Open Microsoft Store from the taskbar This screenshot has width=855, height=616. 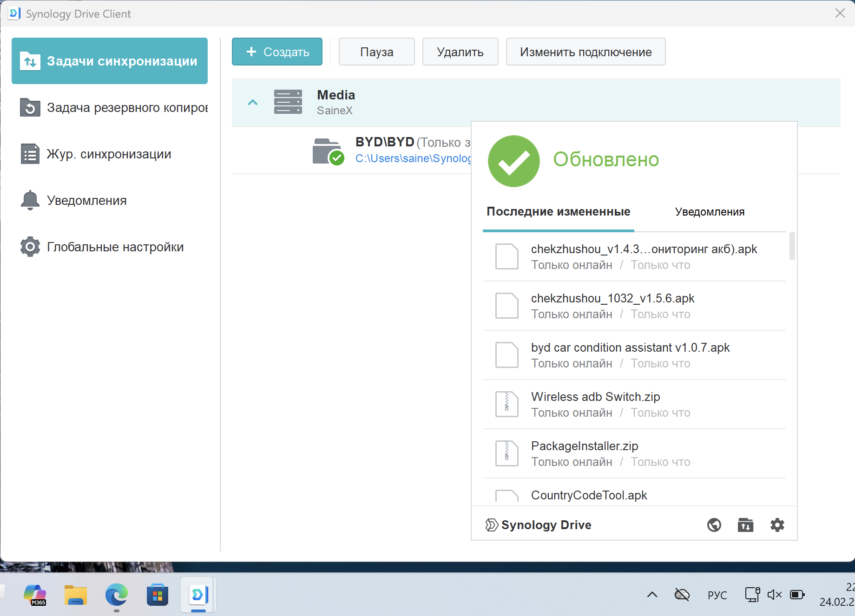[x=158, y=595]
